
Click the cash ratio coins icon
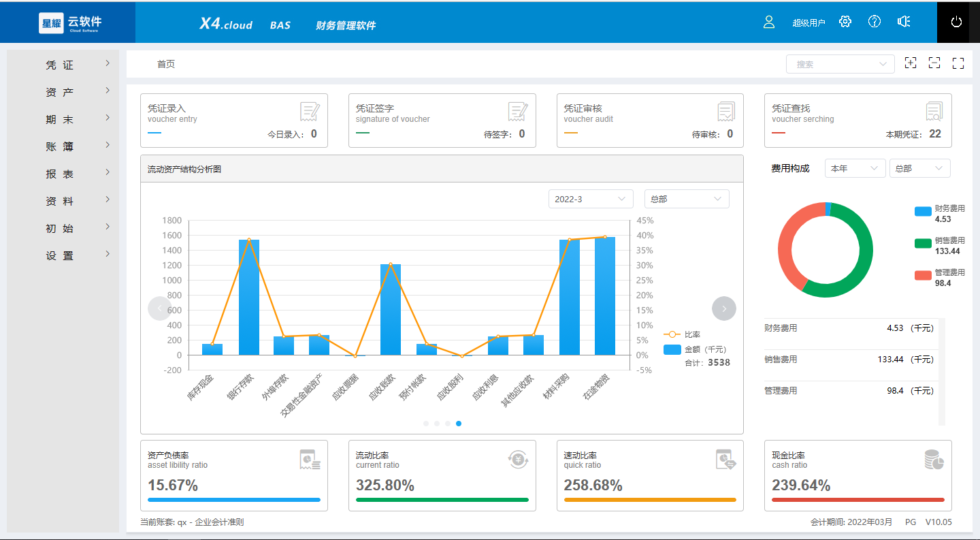pyautogui.click(x=934, y=460)
